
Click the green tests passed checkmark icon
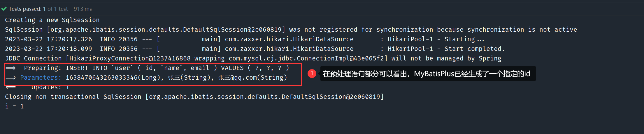[x=4, y=9]
